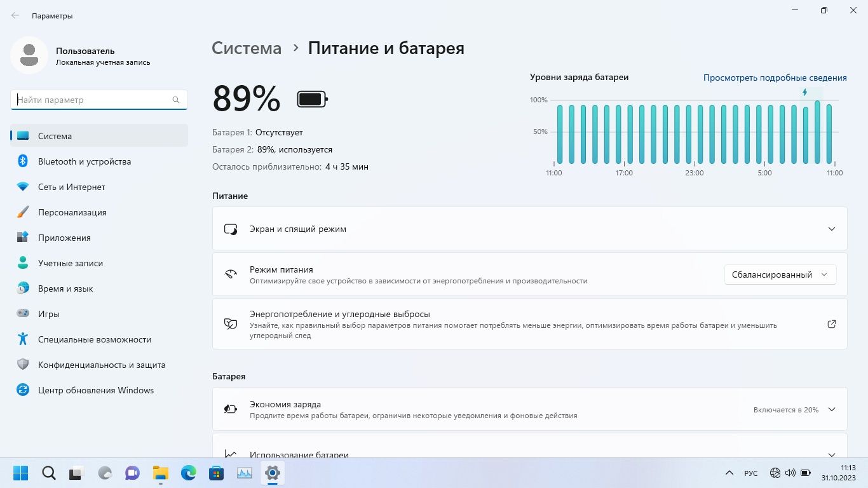Open Учетные записи section
Viewport: 868px width, 488px height.
click(x=99, y=263)
